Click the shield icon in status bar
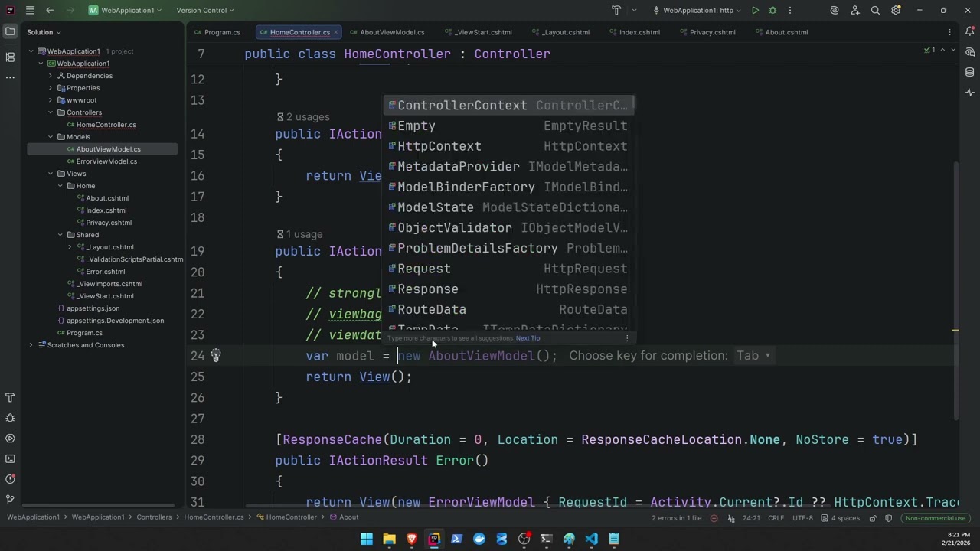The image size is (980, 551). pyautogui.click(x=889, y=518)
